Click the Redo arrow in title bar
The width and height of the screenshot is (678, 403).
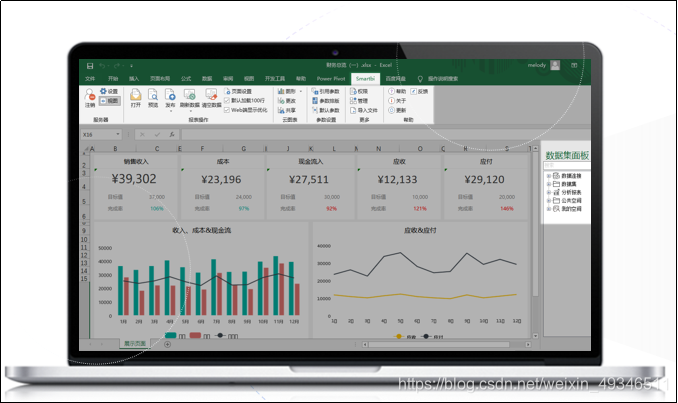coord(116,66)
